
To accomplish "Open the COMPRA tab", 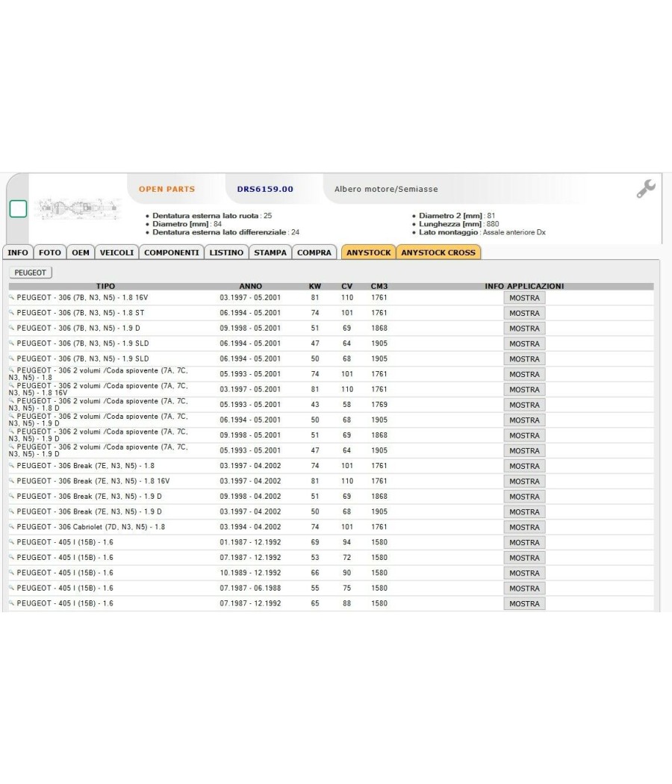I will click(x=314, y=252).
